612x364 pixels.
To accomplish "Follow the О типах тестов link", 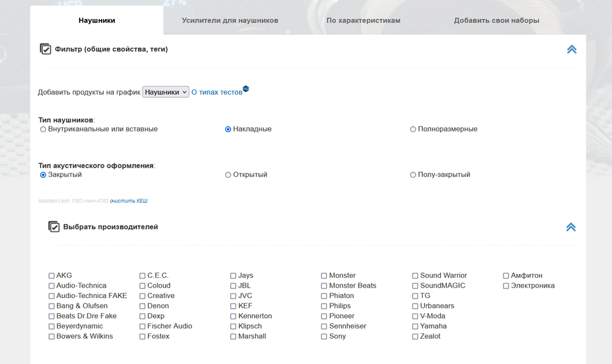I will click(x=217, y=92).
